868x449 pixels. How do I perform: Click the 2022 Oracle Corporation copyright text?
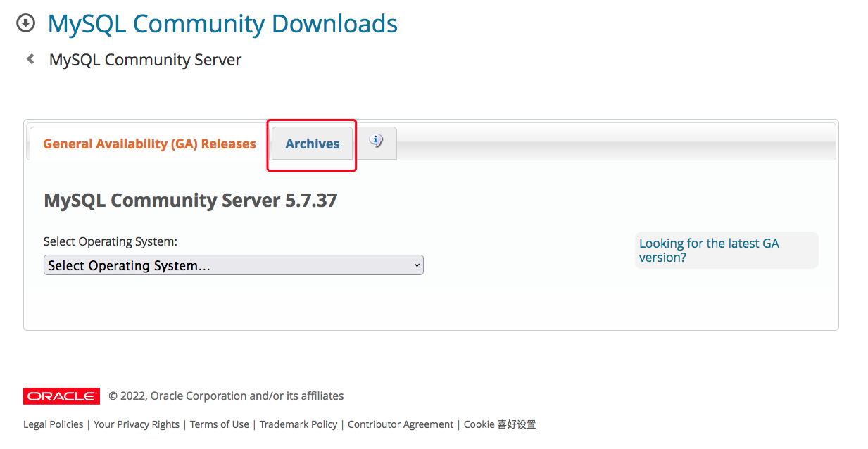pos(226,396)
